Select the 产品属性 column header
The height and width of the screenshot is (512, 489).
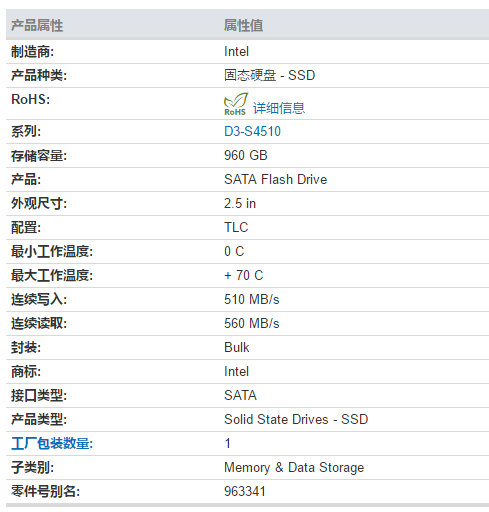pos(37,25)
